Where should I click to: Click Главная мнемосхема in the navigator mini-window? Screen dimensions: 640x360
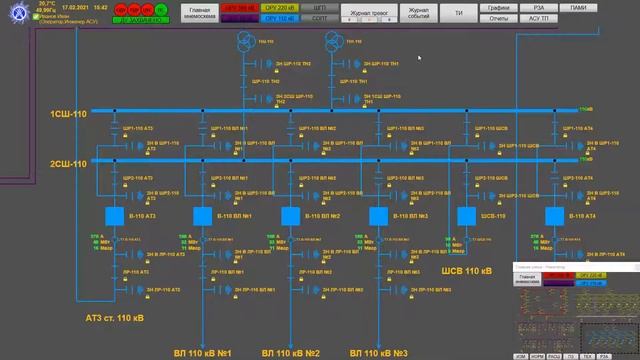527,280
